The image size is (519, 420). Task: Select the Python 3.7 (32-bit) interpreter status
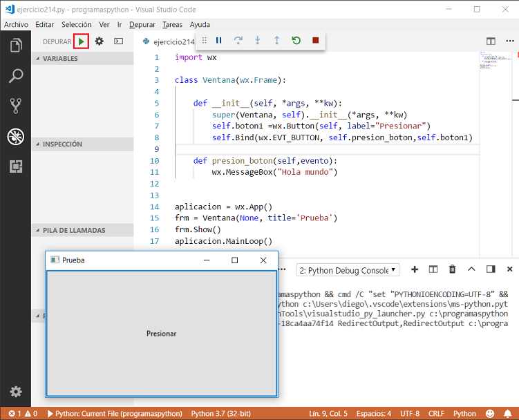coord(220,413)
